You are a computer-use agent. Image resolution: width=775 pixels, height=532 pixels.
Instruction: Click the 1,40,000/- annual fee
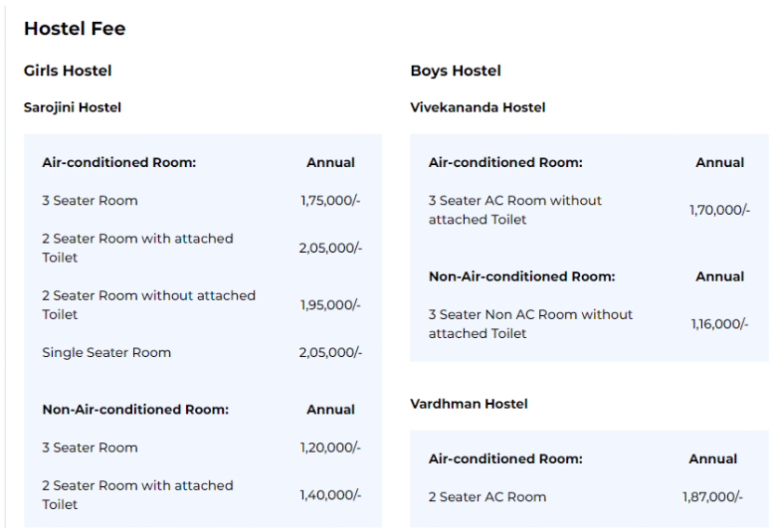[x=330, y=495]
